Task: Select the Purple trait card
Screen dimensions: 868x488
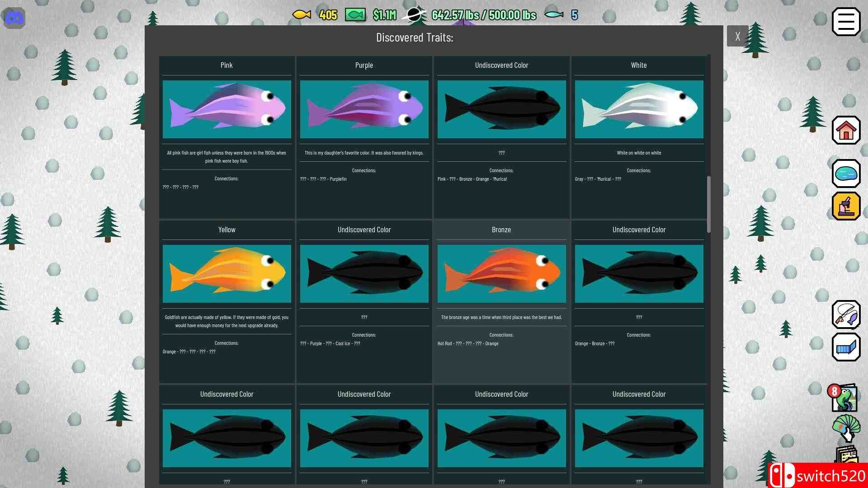Action: pyautogui.click(x=364, y=109)
